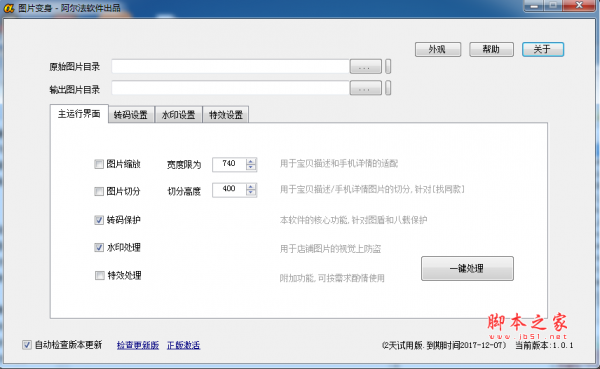The image size is (600, 369).
Task: Click the description 用于宝贝描述和手机详情的适配
Action: pyautogui.click(x=339, y=164)
